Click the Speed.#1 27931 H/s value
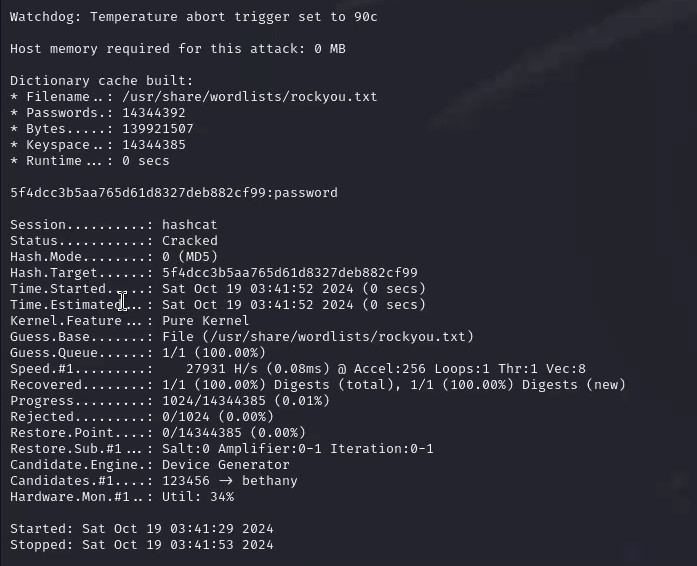 pyautogui.click(x=225, y=369)
